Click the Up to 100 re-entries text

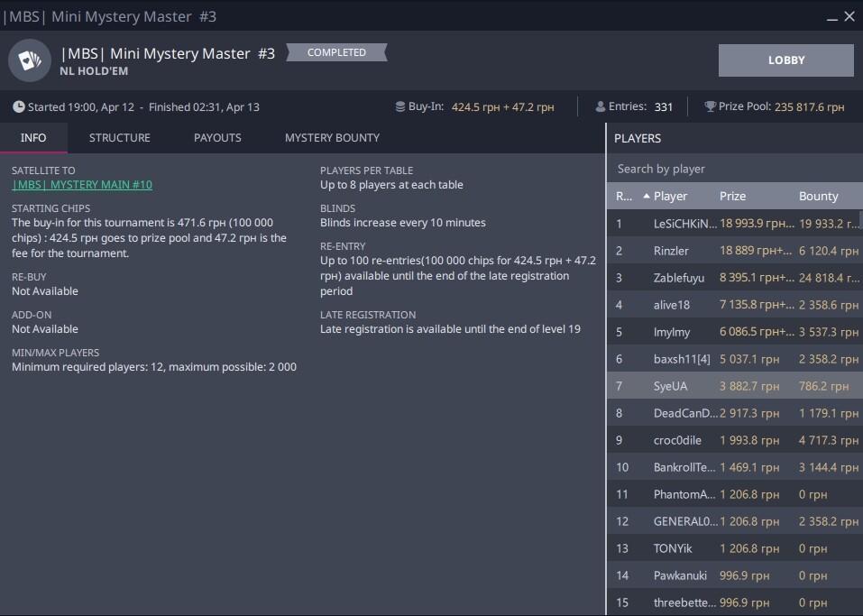pyautogui.click(x=458, y=276)
